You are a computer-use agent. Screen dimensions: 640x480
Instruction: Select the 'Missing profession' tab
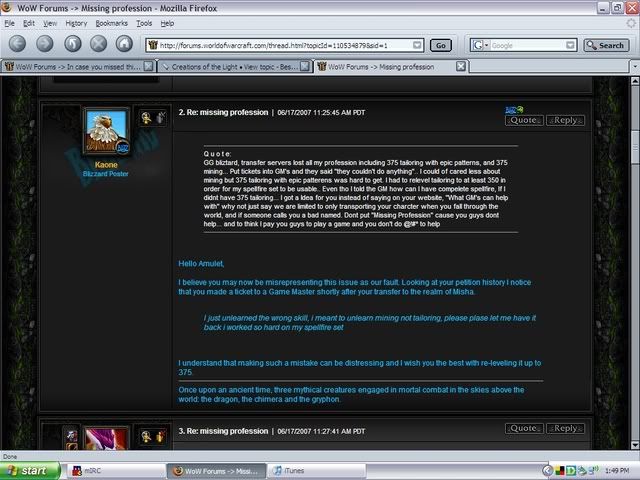pyautogui.click(x=391, y=67)
